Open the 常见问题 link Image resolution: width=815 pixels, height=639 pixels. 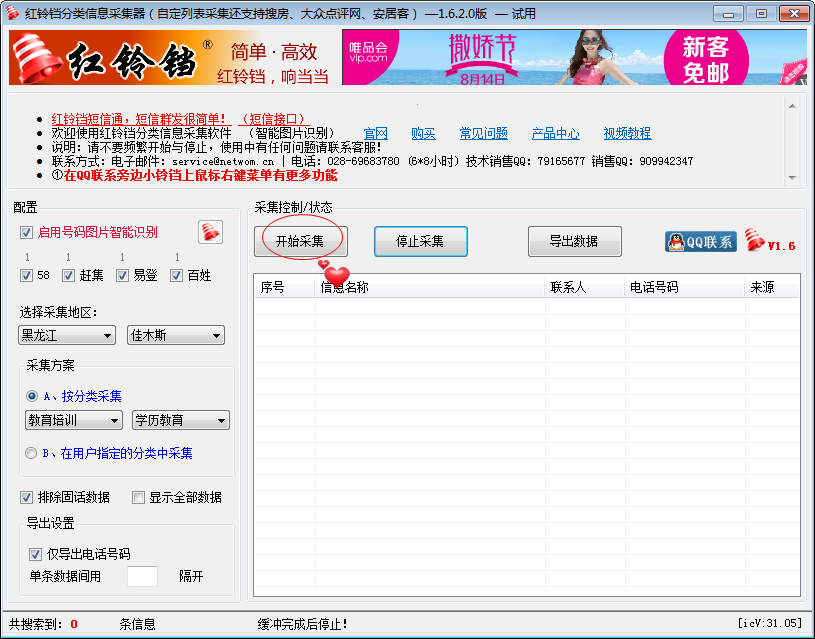[483, 134]
